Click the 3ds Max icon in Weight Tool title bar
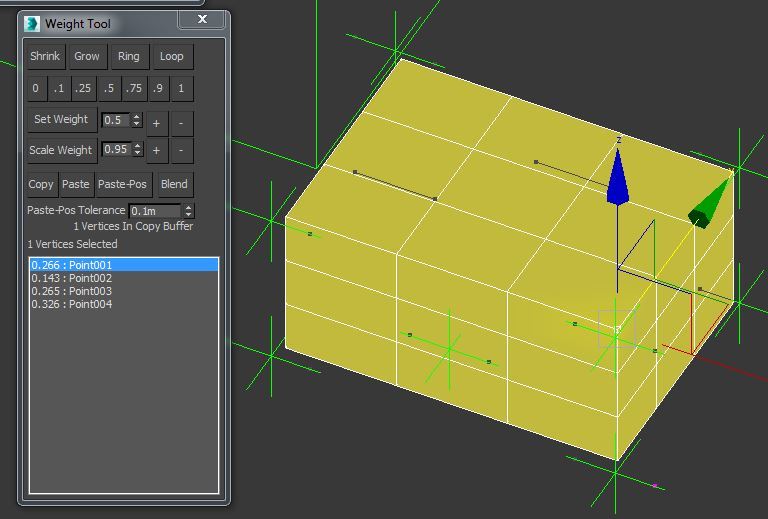This screenshot has height=519, width=768. click(x=32, y=23)
